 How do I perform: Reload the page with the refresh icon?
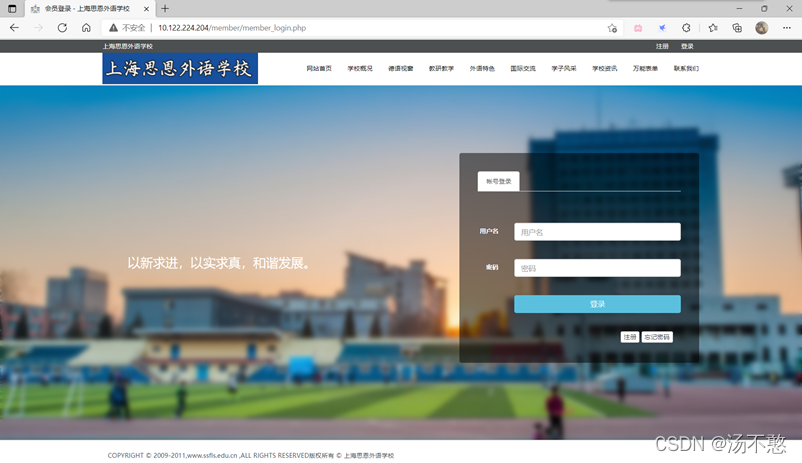click(62, 28)
